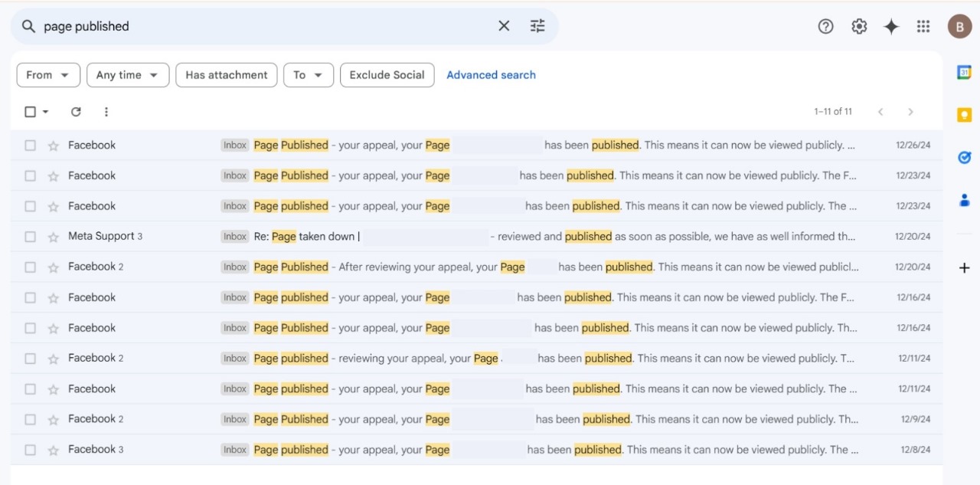Toggle the Exclude Social filter chip
980x485 pixels.
[387, 75]
